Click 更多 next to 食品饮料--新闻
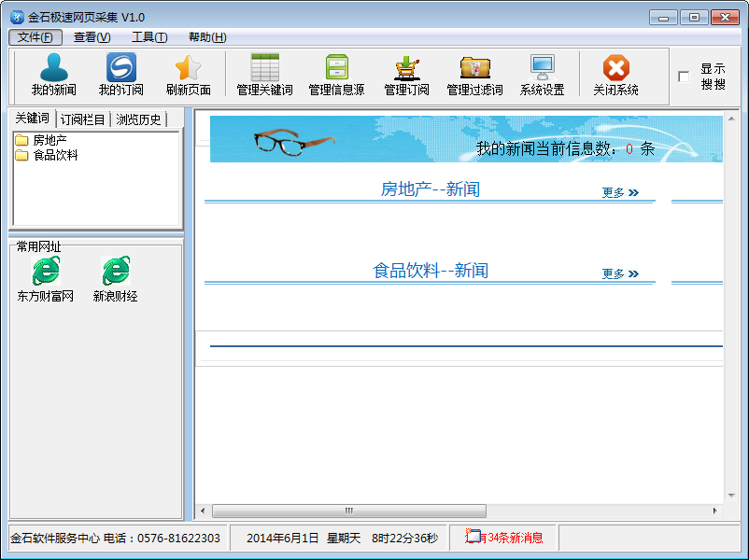749x560 pixels. [x=619, y=272]
